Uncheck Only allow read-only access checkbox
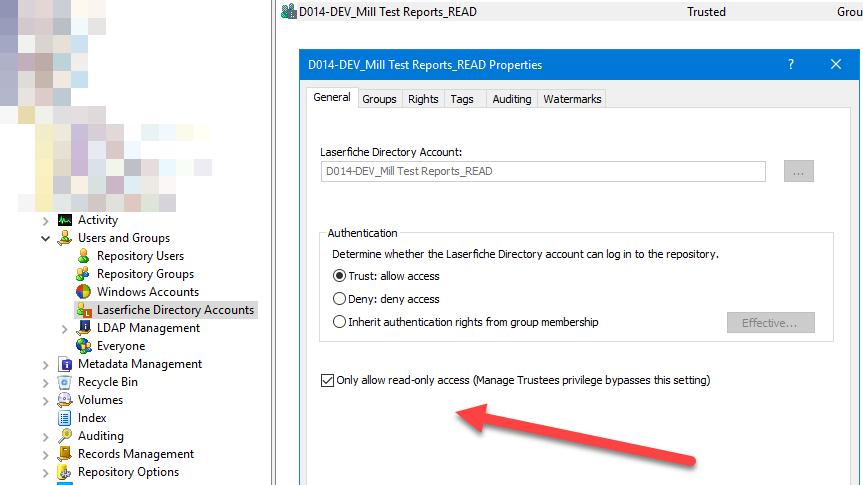The height and width of the screenshot is (485, 863). point(327,380)
